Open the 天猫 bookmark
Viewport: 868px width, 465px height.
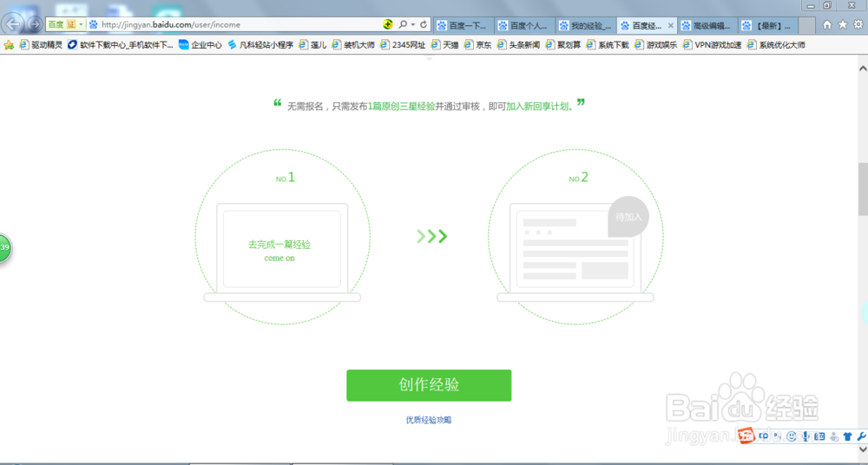coord(445,45)
